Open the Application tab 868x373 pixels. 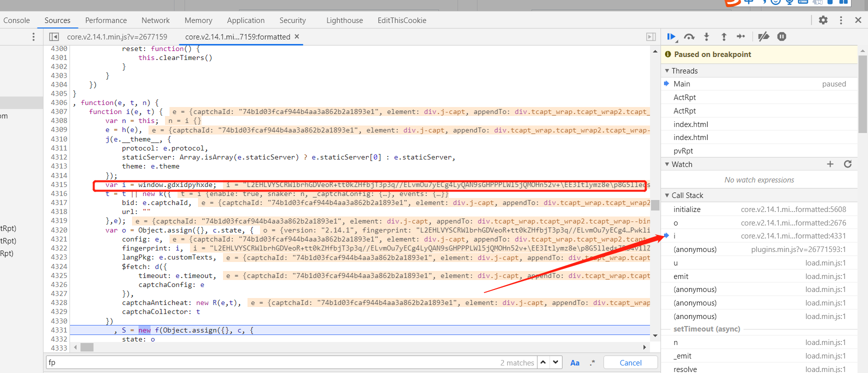[245, 20]
